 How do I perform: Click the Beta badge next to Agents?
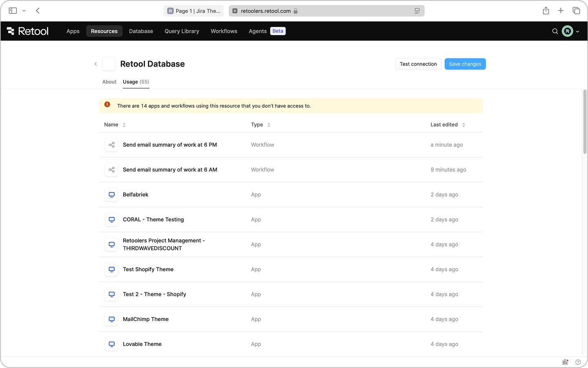click(x=278, y=31)
